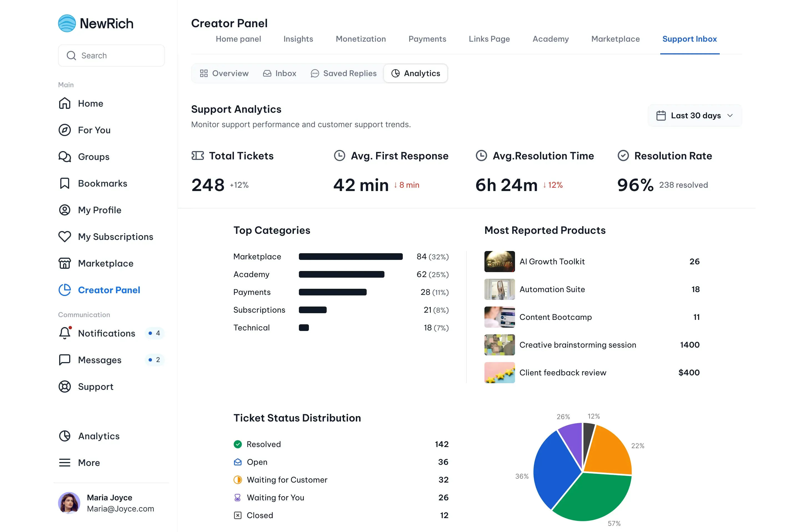Click the calendar icon in date filter
This screenshot has width=800, height=532.
661,116
